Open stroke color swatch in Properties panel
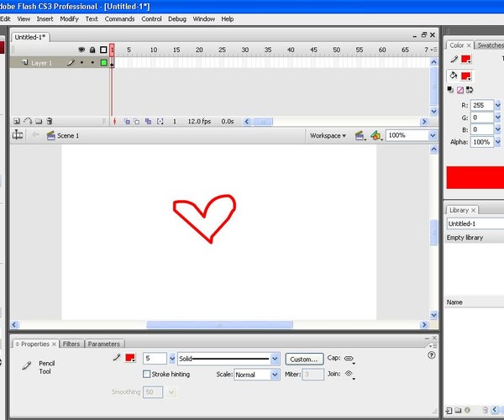This screenshot has width=504, height=420. pyautogui.click(x=130, y=358)
